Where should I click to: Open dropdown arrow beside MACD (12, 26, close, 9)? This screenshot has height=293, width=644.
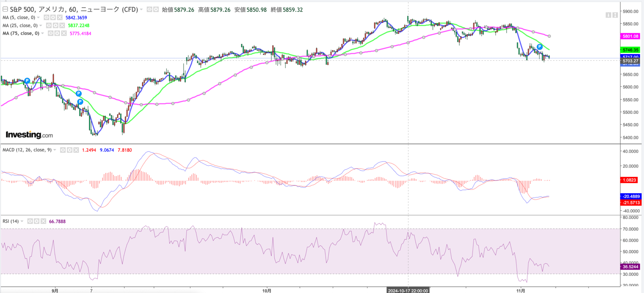pos(54,150)
